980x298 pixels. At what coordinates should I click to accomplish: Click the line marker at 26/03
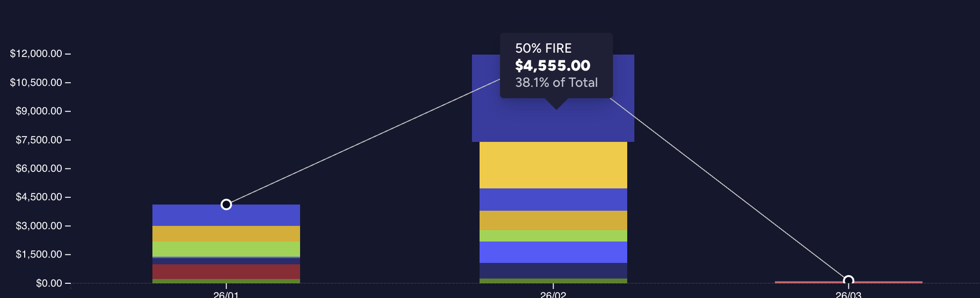(848, 280)
